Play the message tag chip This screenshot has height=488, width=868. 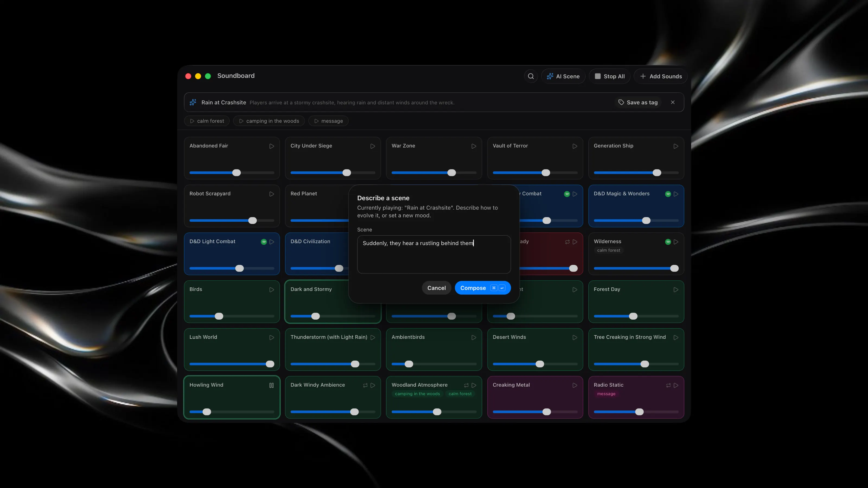point(328,121)
